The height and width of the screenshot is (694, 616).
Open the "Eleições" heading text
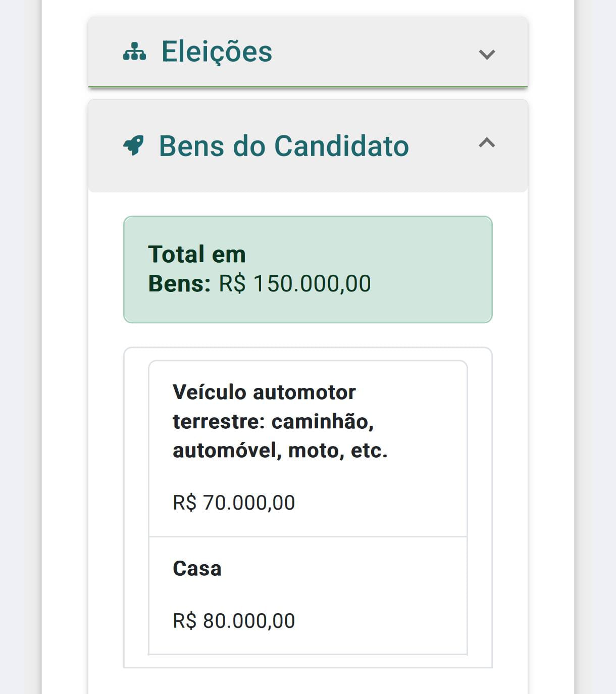(x=217, y=52)
